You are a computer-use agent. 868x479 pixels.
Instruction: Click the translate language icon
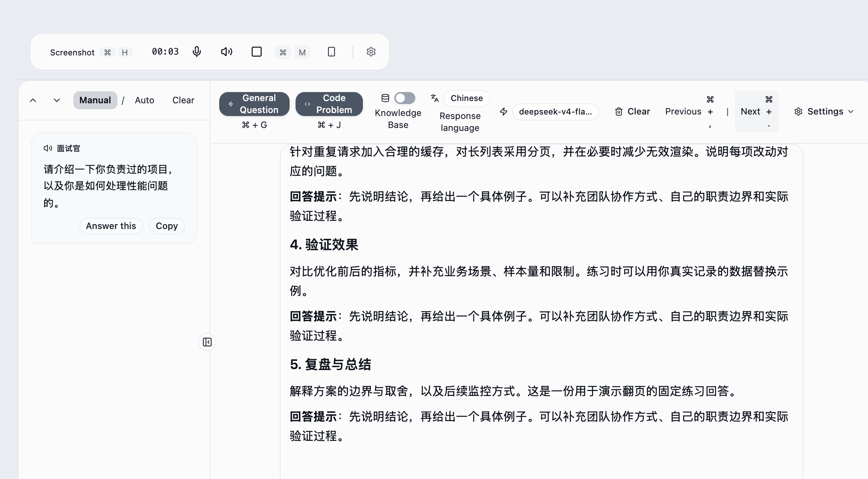click(434, 98)
